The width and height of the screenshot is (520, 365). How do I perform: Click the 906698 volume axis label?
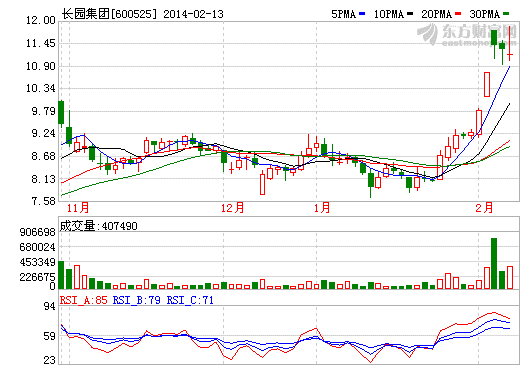click(37, 232)
